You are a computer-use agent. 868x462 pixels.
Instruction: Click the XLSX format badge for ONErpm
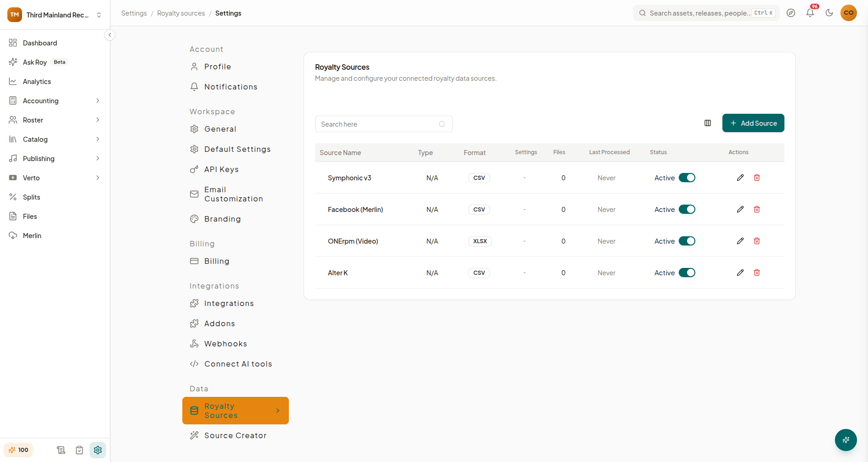(480, 241)
